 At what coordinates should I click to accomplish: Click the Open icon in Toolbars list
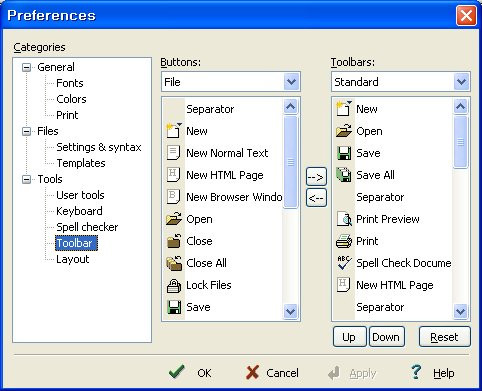point(344,131)
